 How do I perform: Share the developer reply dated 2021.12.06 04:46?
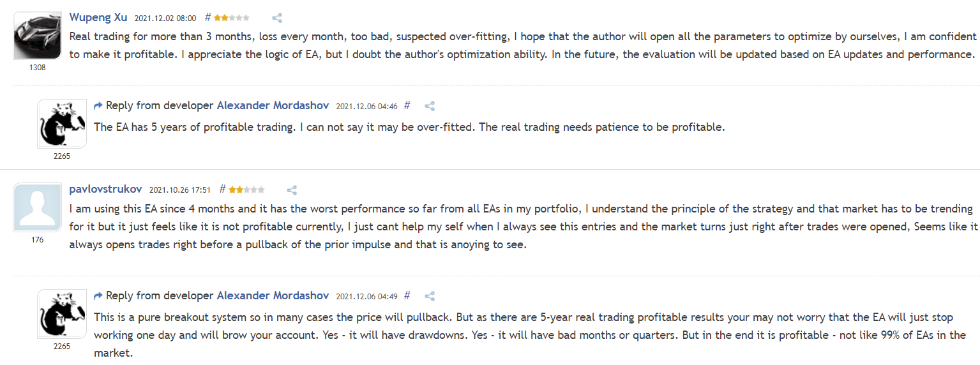430,106
